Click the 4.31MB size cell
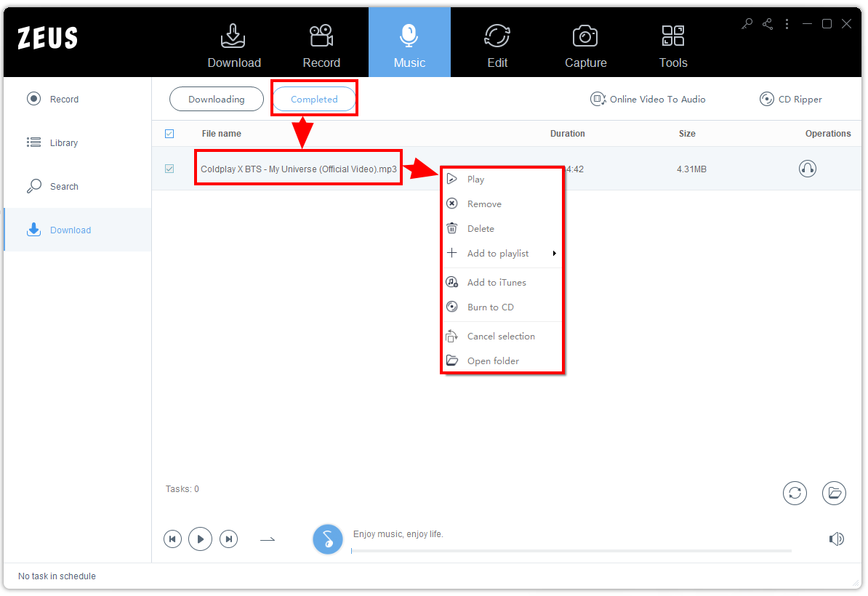 click(691, 169)
